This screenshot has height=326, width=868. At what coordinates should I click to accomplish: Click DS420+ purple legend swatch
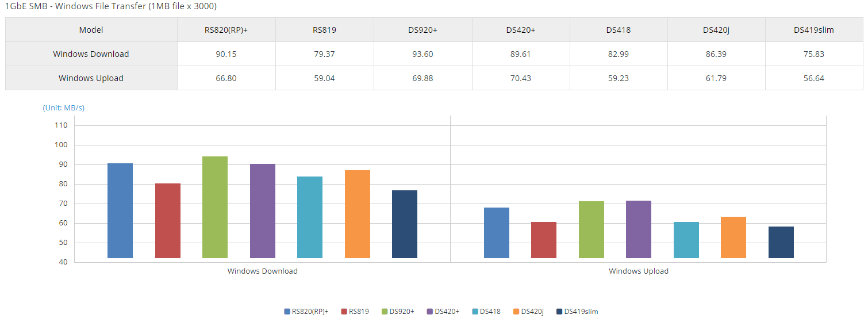(430, 312)
